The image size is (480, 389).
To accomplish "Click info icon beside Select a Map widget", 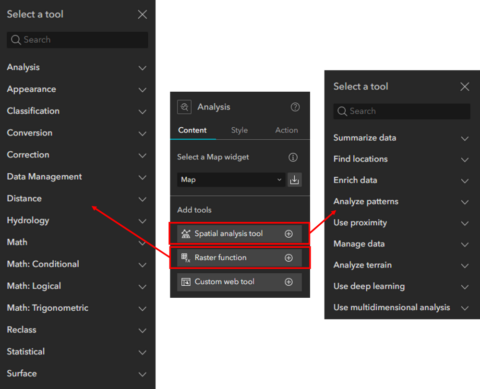I will click(x=293, y=157).
